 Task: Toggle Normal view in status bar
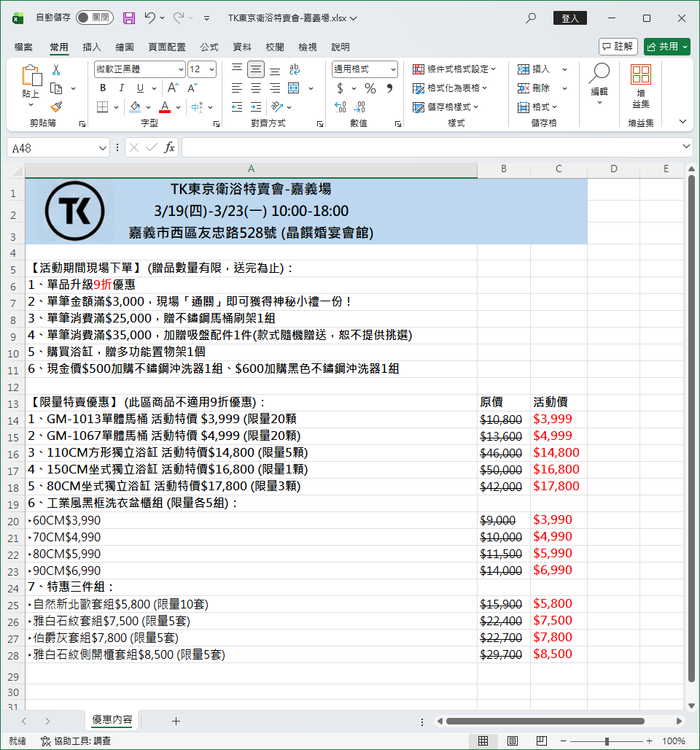pyautogui.click(x=483, y=741)
